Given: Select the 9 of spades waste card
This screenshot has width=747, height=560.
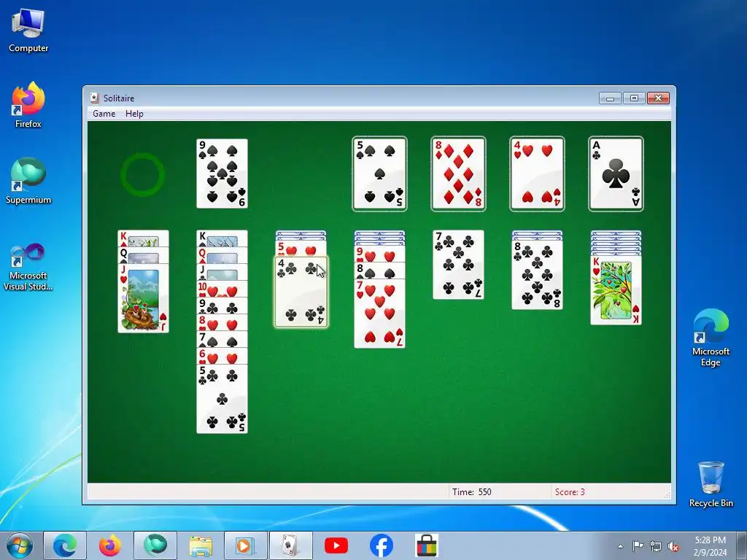Looking at the screenshot, I should (222, 174).
